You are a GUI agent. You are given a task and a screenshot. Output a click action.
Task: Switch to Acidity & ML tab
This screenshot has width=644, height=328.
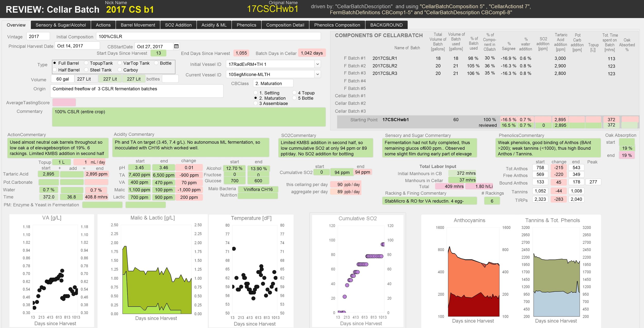pos(214,25)
